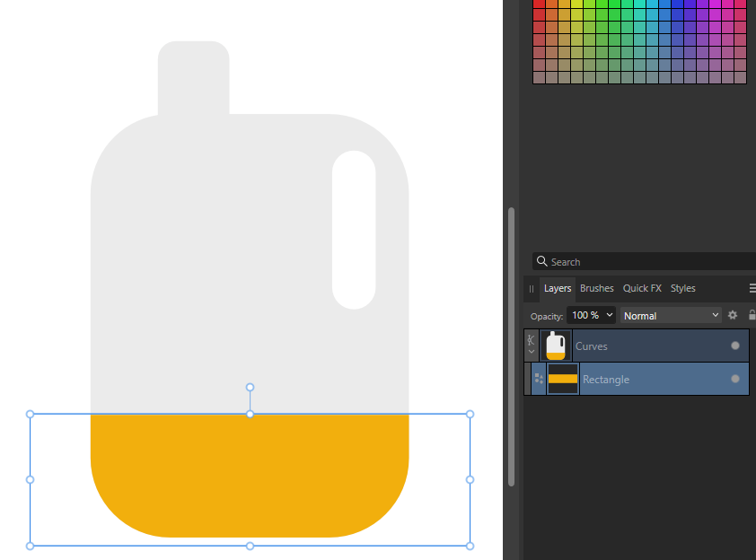The width and height of the screenshot is (756, 560).
Task: Click into the Search field
Action: coord(644,261)
